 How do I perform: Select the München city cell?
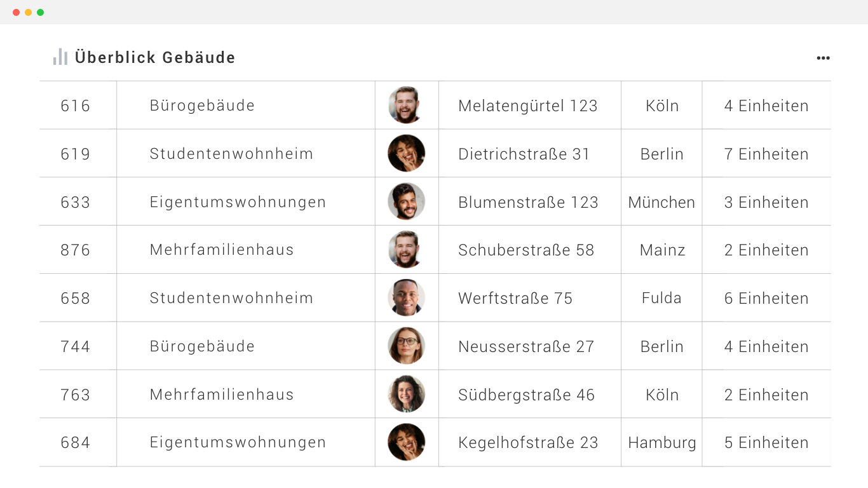click(661, 203)
